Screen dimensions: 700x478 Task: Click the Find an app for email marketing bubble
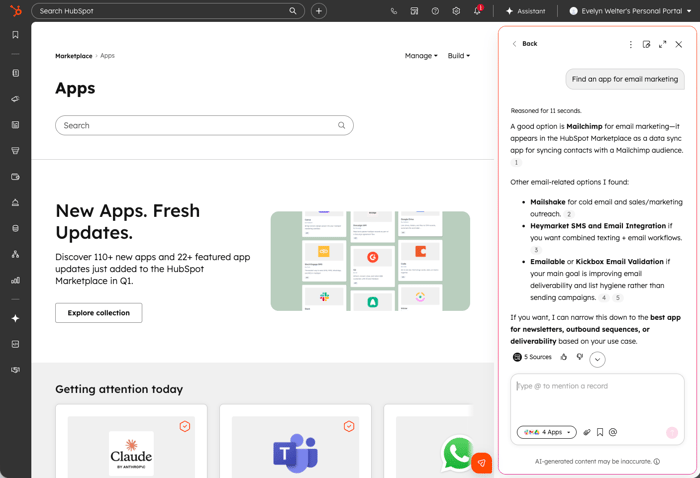(x=625, y=79)
